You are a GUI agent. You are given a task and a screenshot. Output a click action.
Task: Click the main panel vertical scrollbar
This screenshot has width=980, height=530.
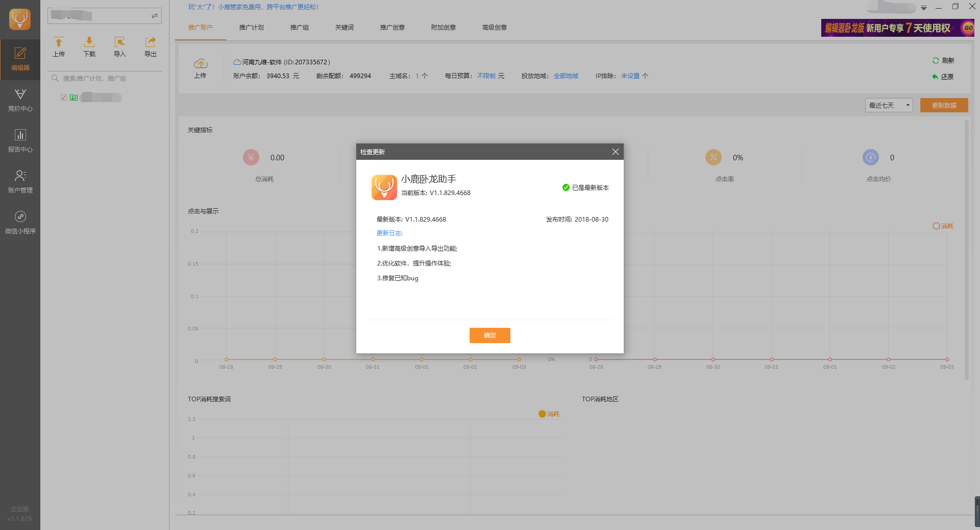(x=966, y=250)
